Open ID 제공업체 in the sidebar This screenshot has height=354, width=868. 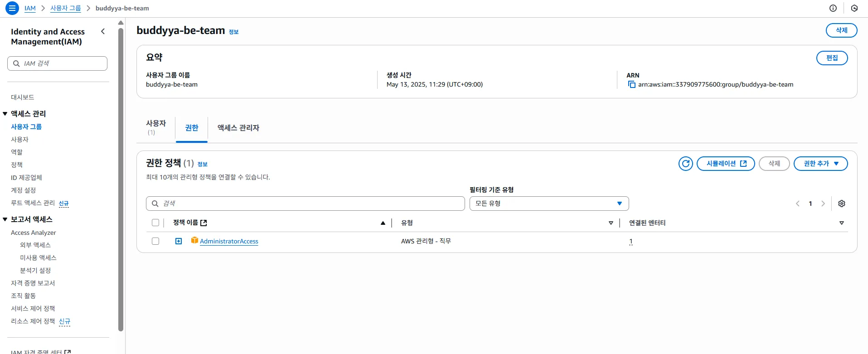[x=26, y=178]
